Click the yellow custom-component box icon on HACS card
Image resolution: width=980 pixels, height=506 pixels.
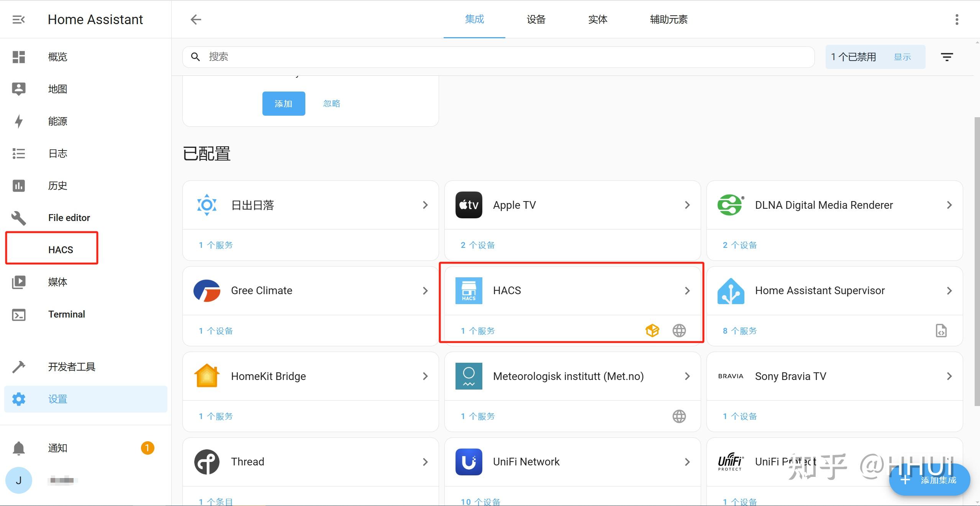pyautogui.click(x=652, y=330)
